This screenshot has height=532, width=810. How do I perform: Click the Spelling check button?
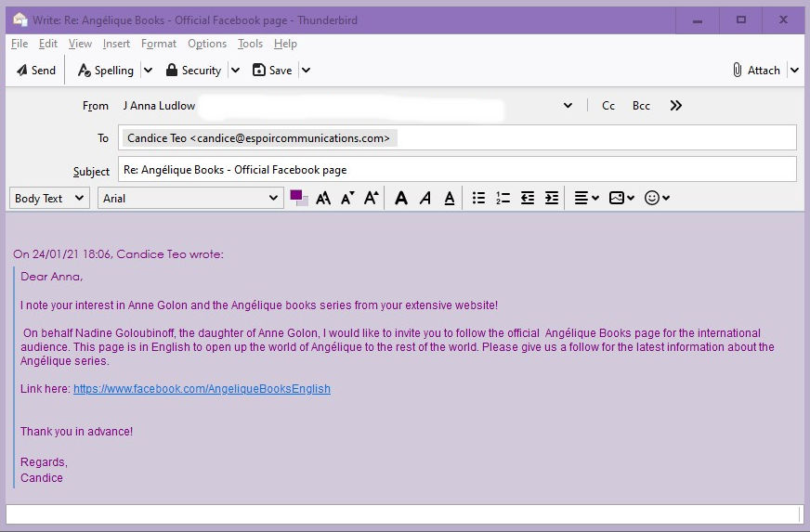click(x=105, y=70)
